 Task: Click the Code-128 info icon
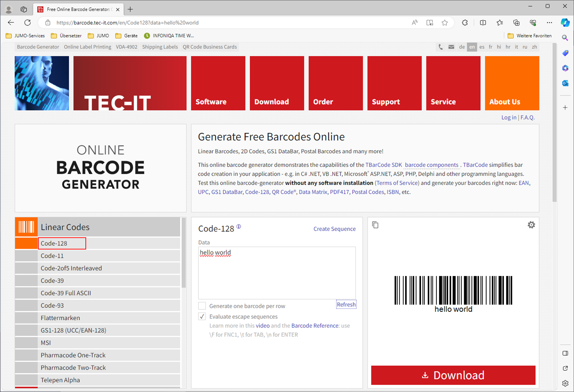pyautogui.click(x=239, y=226)
